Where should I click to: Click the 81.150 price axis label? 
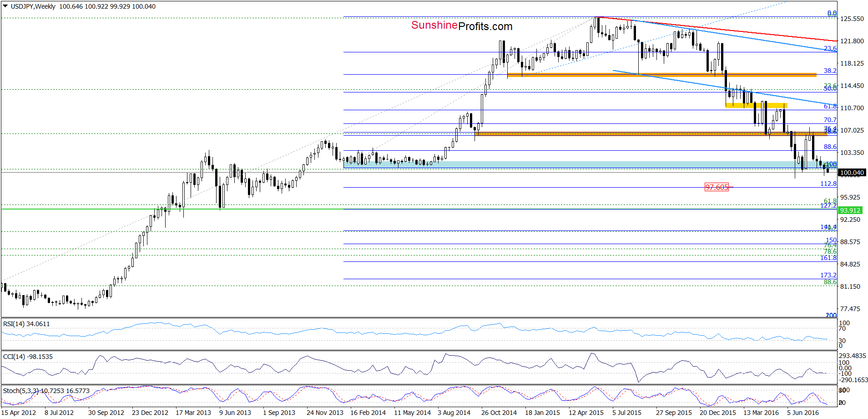coord(850,286)
